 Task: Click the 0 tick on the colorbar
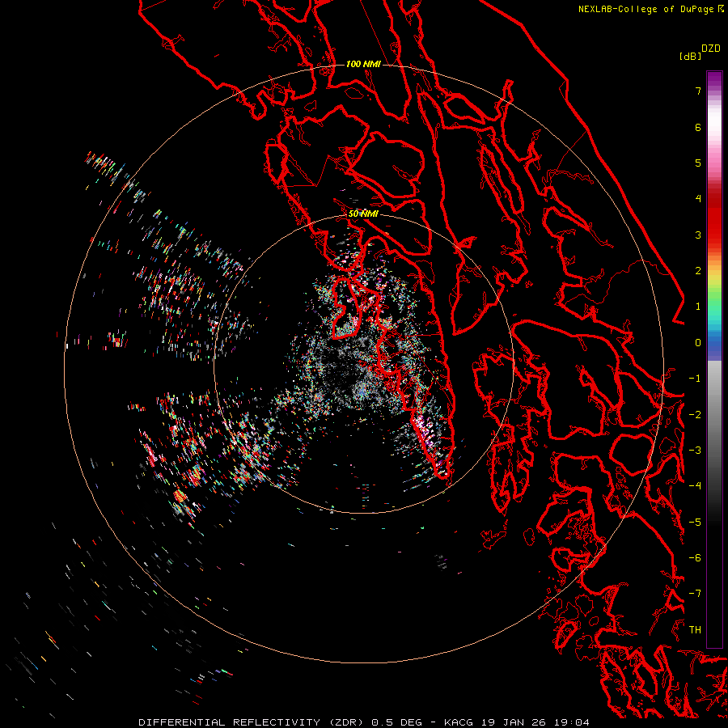click(698, 343)
